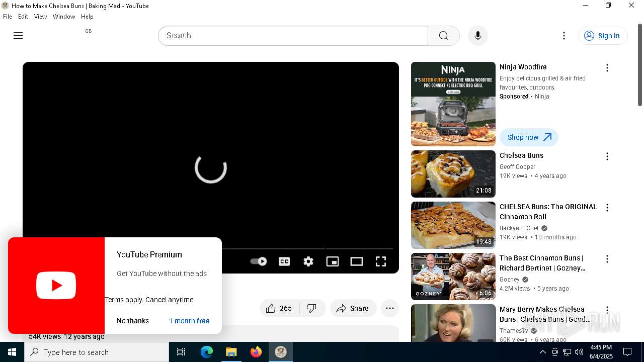
Task: Select the active app taskbar icon
Action: pyautogui.click(x=281, y=352)
